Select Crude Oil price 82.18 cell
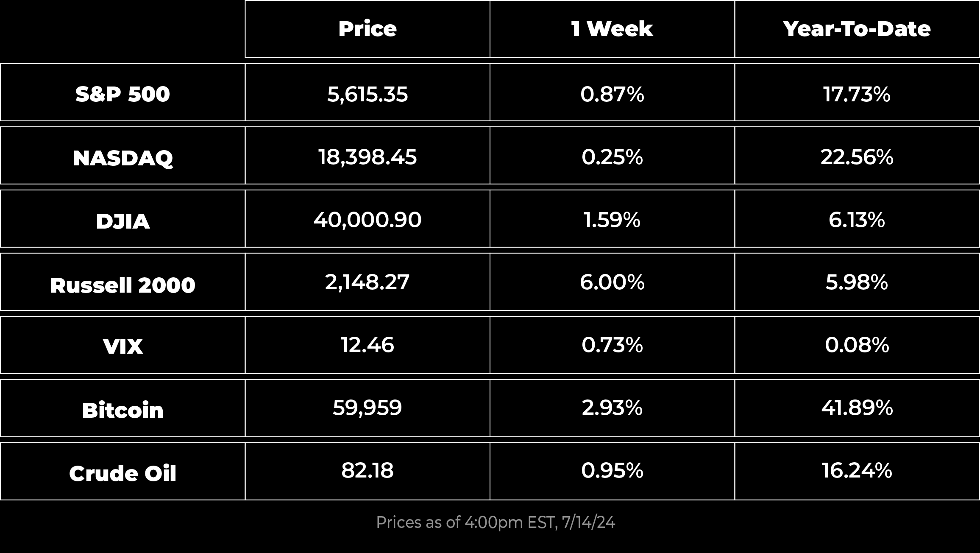 click(x=367, y=472)
